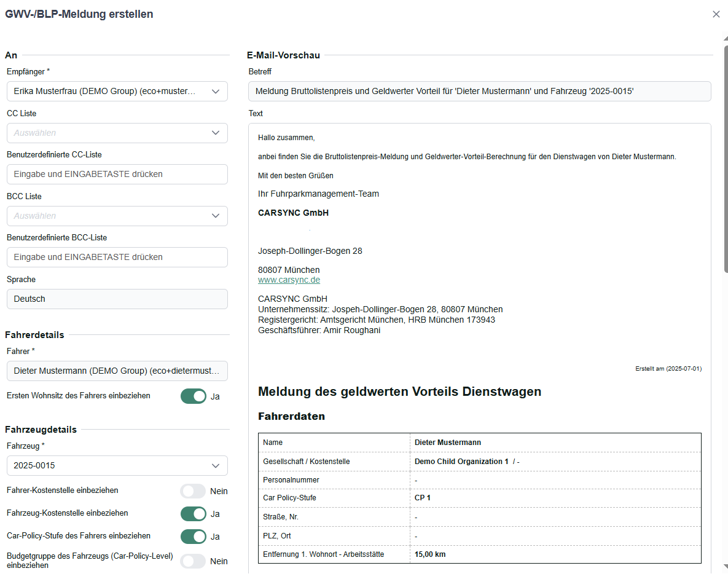Click the standalone '80807 München' line
728x579 pixels.
pos(289,270)
